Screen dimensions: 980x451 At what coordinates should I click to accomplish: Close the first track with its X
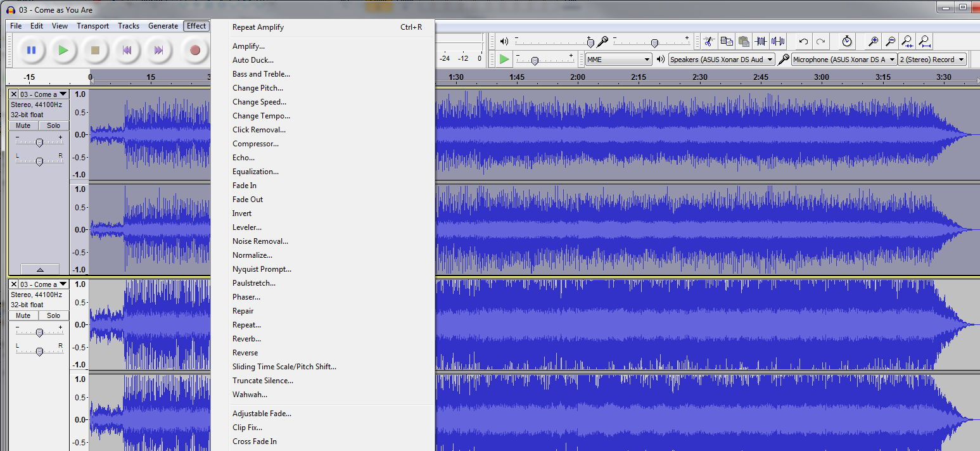pyautogui.click(x=14, y=94)
